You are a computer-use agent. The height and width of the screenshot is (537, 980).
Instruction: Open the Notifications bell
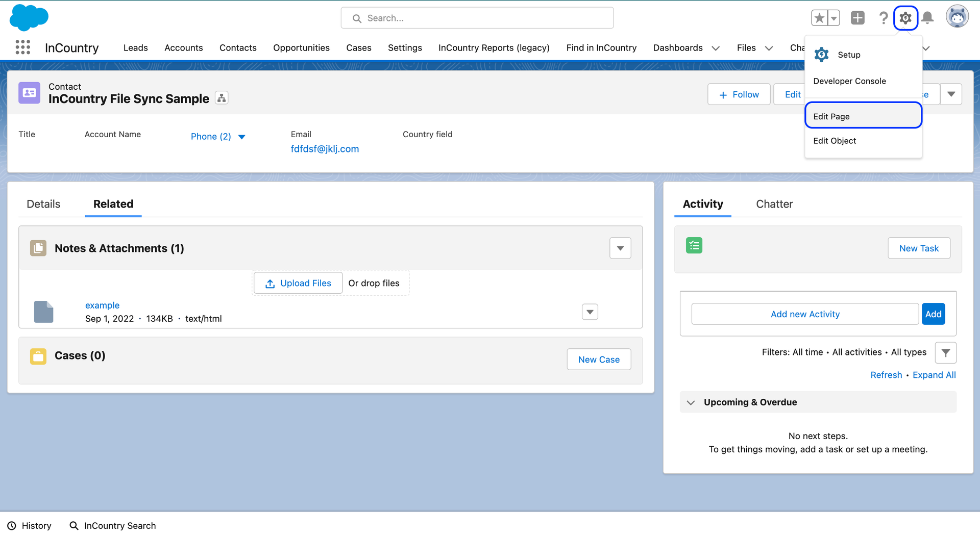[928, 18]
